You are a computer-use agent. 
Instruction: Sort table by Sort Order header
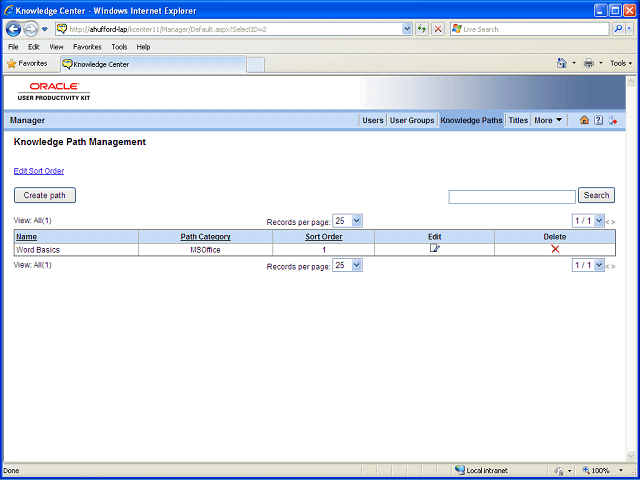coord(324,237)
